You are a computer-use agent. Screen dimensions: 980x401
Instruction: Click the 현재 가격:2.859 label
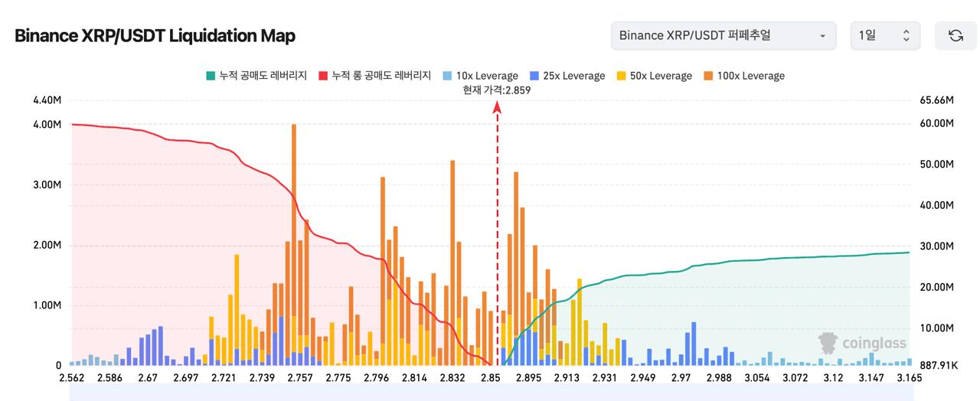pyautogui.click(x=497, y=90)
